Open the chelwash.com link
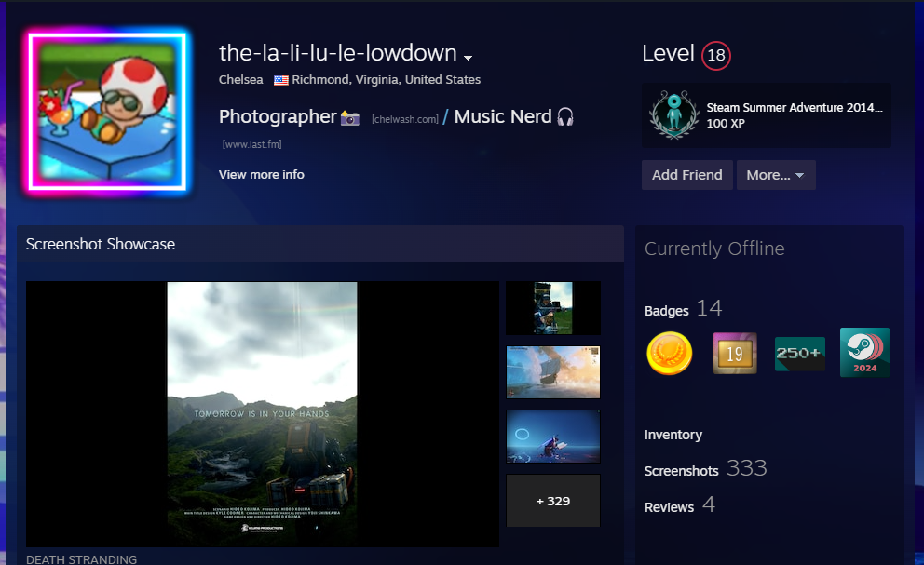The height and width of the screenshot is (565, 924). [x=405, y=119]
